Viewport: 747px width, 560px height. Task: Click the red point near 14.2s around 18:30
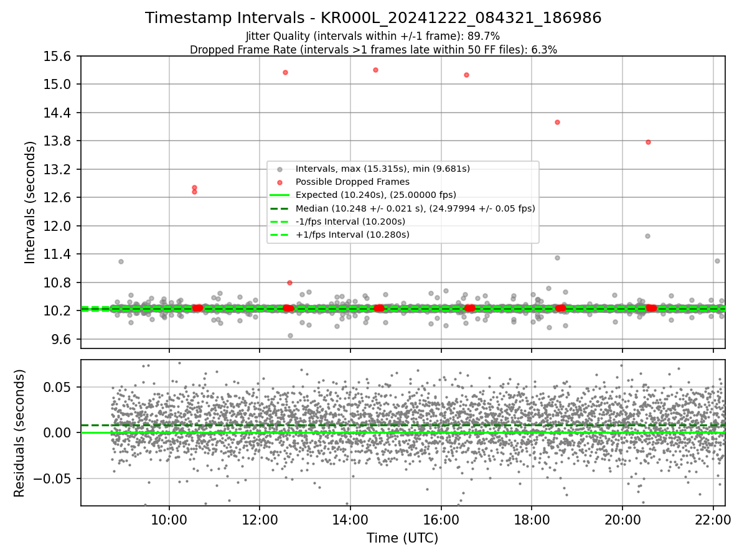(x=557, y=122)
